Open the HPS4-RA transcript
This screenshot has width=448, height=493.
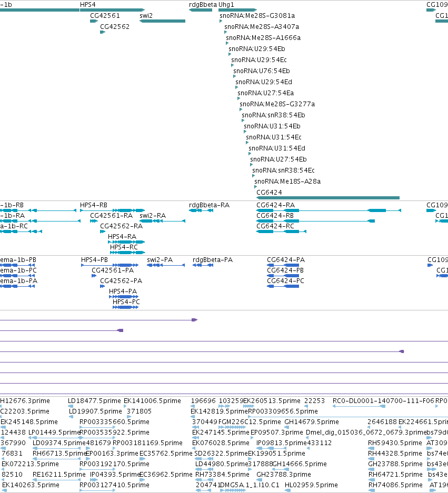126,242
